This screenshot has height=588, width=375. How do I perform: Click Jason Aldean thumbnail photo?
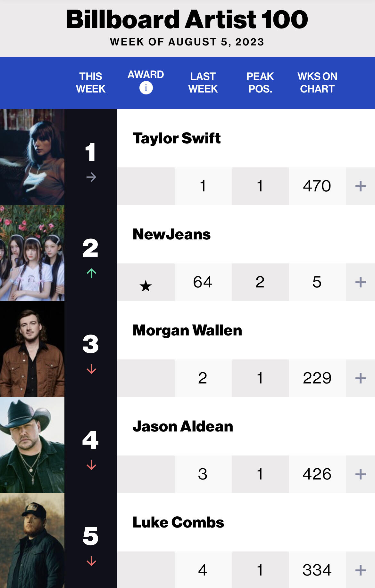(32, 445)
